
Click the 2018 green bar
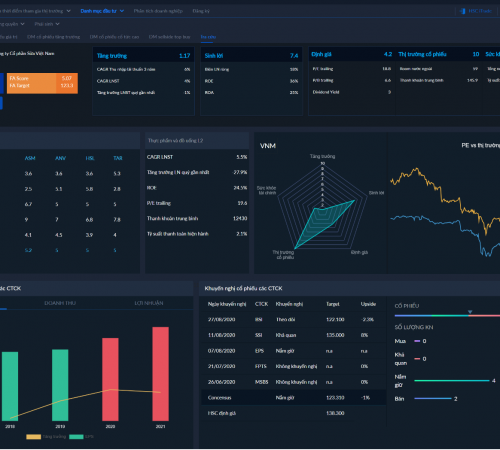[x=10, y=386]
